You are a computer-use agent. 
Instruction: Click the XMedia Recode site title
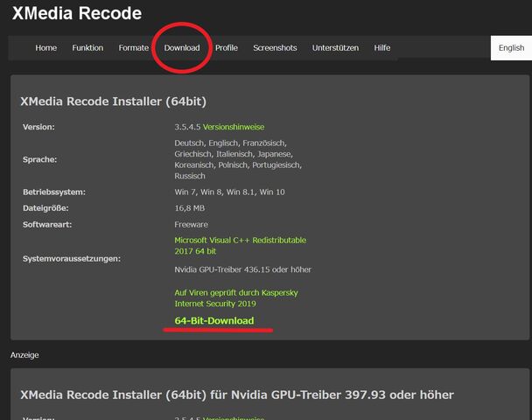[x=77, y=14]
